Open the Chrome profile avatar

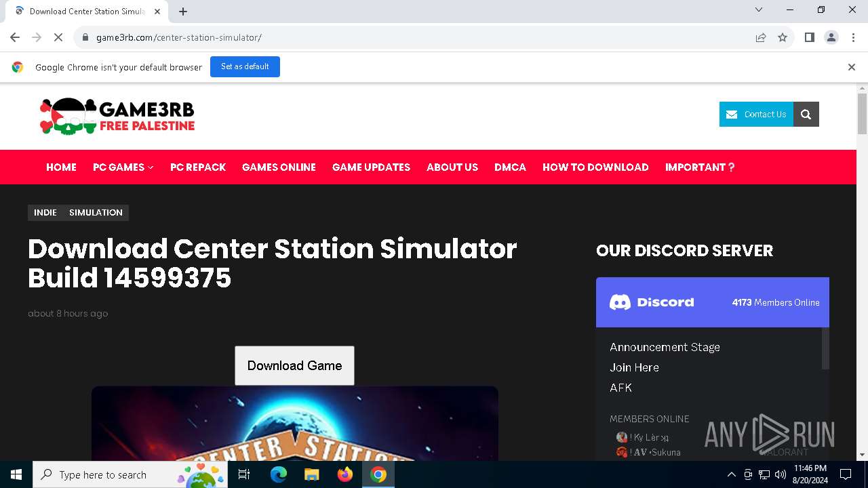(x=831, y=37)
